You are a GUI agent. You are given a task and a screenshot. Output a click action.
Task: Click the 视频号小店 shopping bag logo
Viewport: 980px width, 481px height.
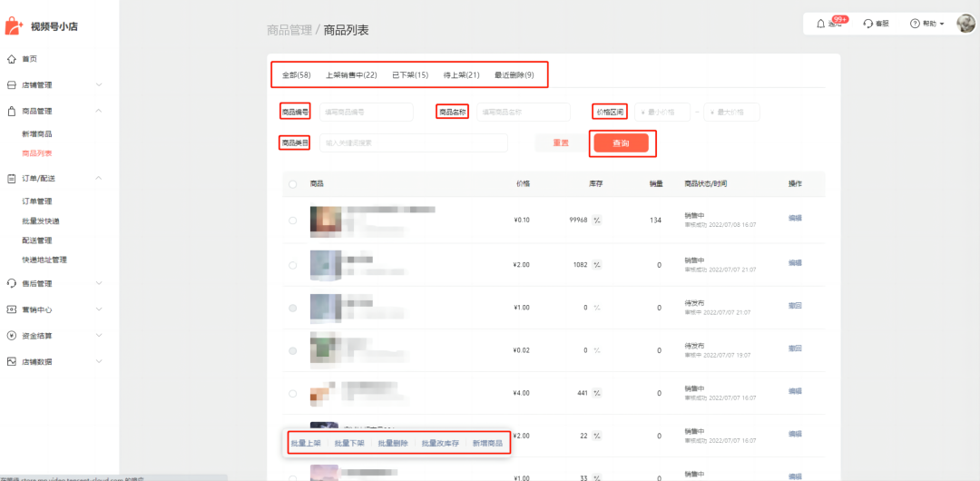pyautogui.click(x=15, y=26)
